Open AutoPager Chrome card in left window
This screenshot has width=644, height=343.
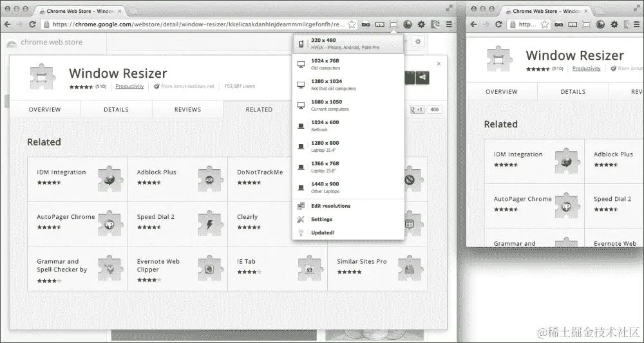(78, 224)
